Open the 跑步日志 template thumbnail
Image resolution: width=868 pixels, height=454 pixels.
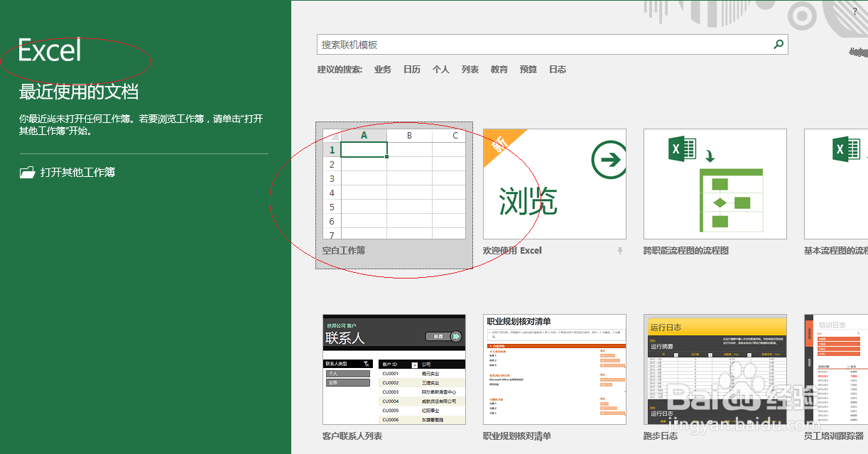pos(715,369)
